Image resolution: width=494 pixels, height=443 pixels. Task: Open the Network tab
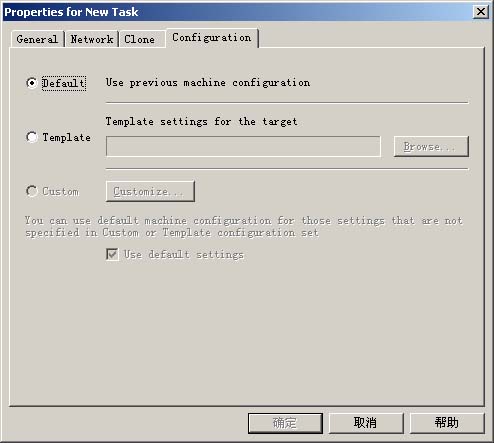tap(92, 39)
